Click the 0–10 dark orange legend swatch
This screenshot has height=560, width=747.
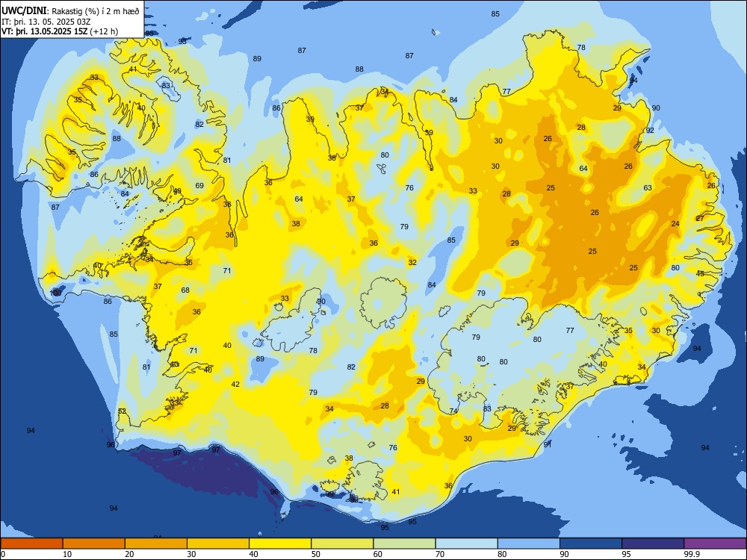pyautogui.click(x=32, y=544)
